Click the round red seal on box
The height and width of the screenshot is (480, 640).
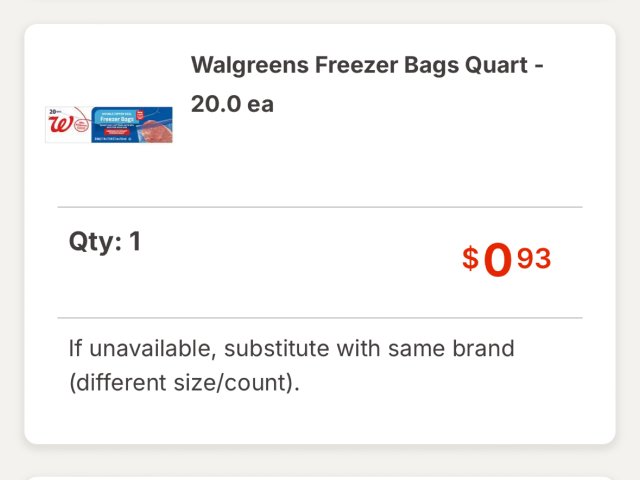(x=81, y=124)
